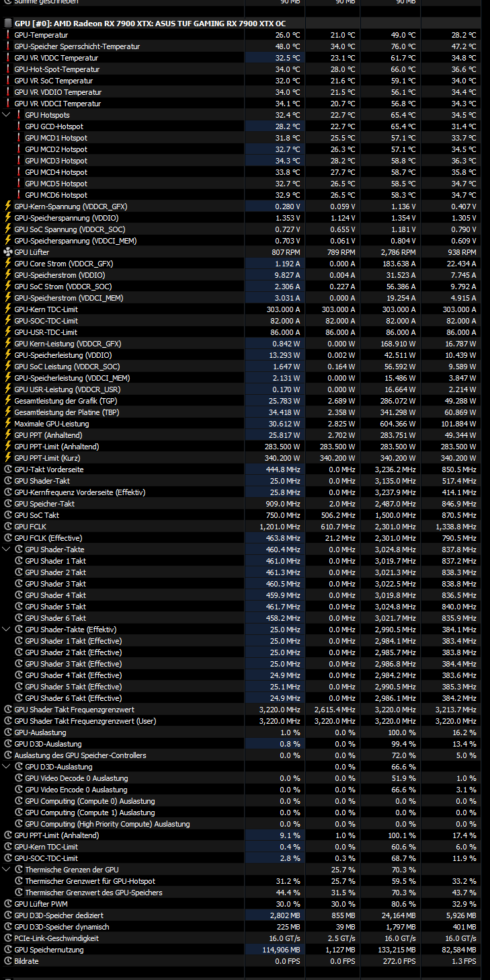Click thermometer icon beside GPU-Hot-Spot-Temperatur
This screenshot has height=980, width=490.
7,69
